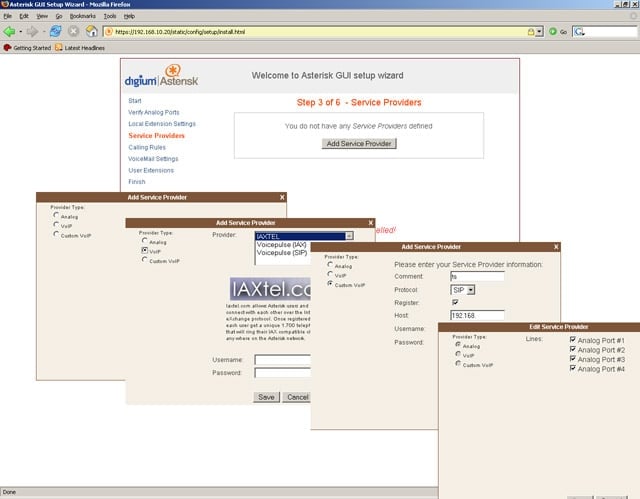The image size is (640, 499).
Task: Close the IAXTEL Add Service Provider dialog
Action: point(371,223)
